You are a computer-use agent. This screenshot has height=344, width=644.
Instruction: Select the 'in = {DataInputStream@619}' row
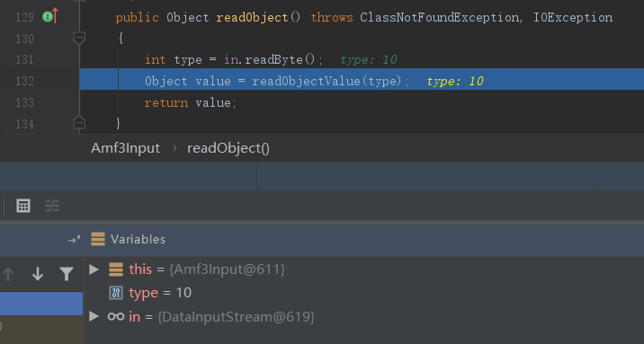[364, 316]
